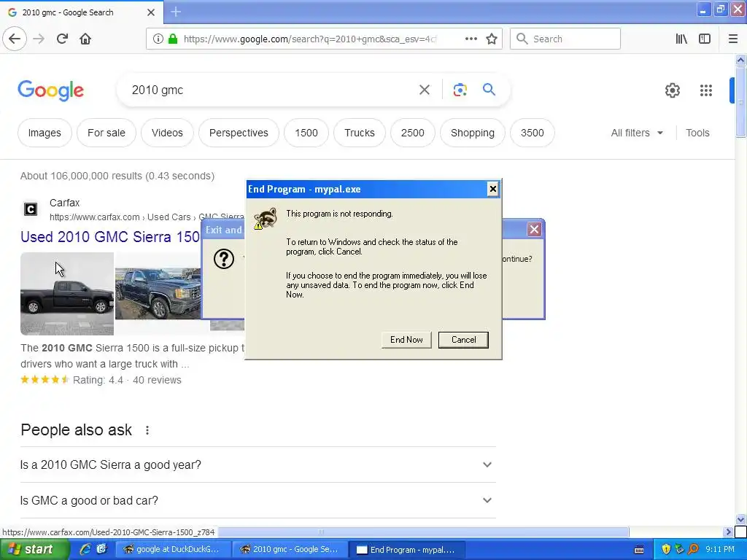Select the Trucks filter chip
The height and width of the screenshot is (560, 747).
coord(360,133)
